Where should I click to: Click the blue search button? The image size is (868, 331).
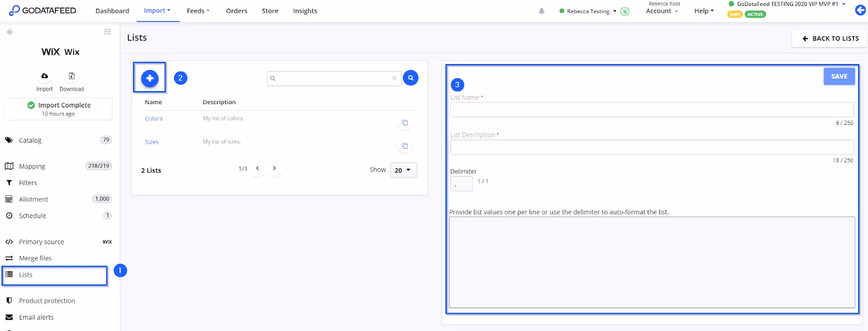pos(411,78)
